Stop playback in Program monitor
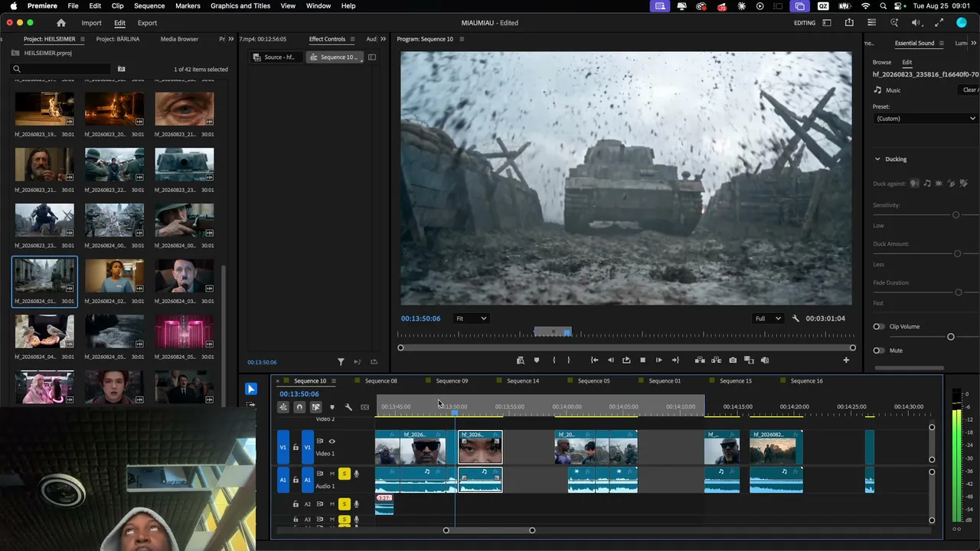 [642, 360]
